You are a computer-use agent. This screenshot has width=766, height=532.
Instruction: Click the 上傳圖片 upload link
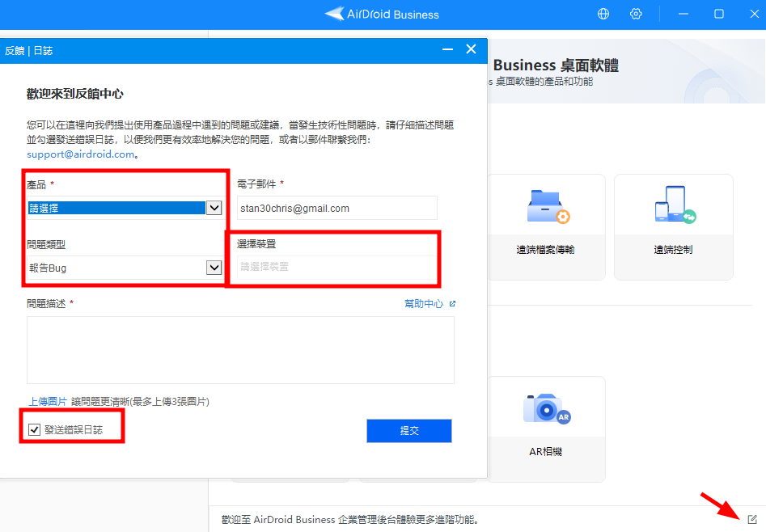pos(48,402)
